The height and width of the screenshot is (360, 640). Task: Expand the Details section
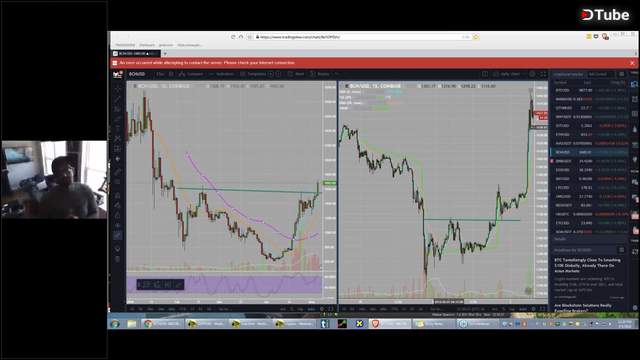[x=590, y=239]
